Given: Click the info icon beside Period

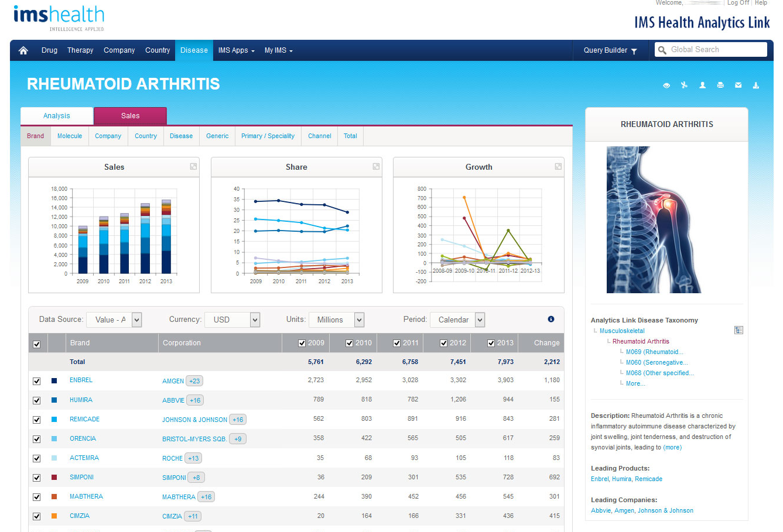Looking at the screenshot, I should click(x=551, y=319).
